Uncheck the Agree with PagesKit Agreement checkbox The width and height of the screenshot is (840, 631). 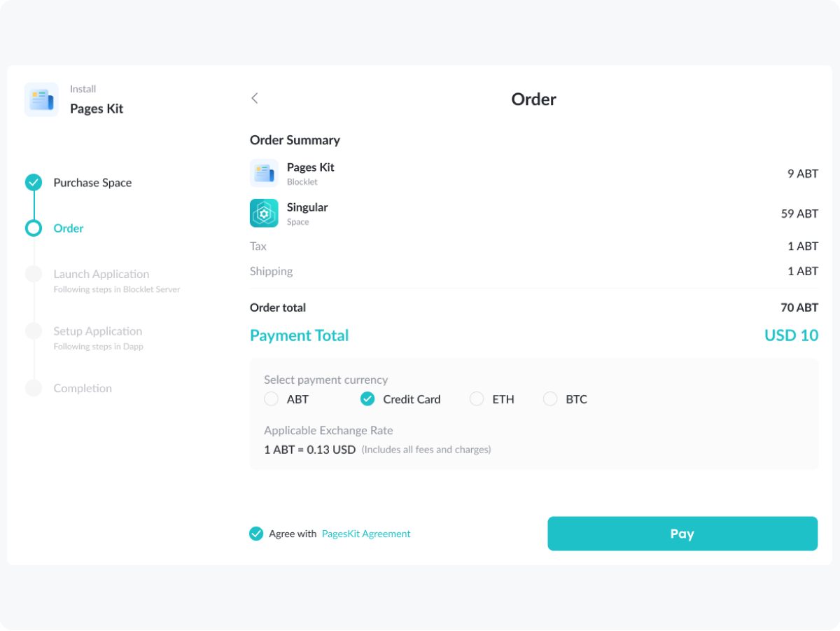(256, 533)
